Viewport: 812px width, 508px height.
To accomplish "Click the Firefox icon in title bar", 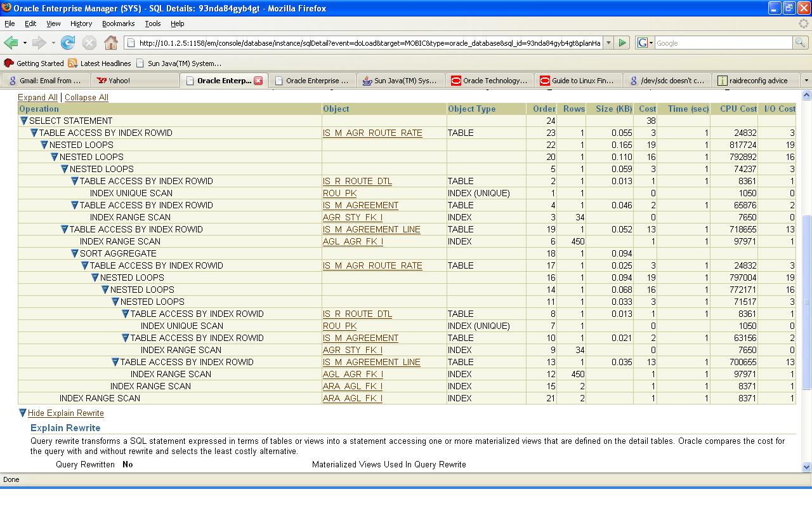I will pos(6,8).
